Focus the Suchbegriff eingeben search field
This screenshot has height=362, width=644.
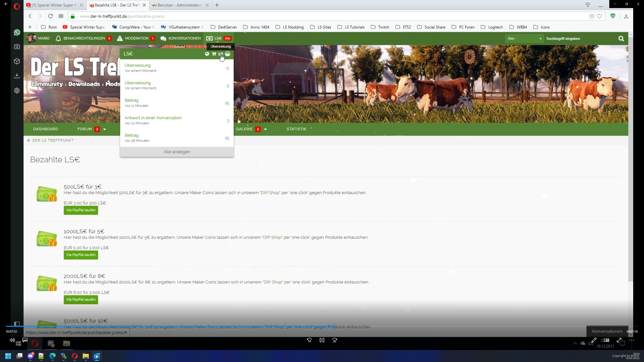tap(580, 38)
